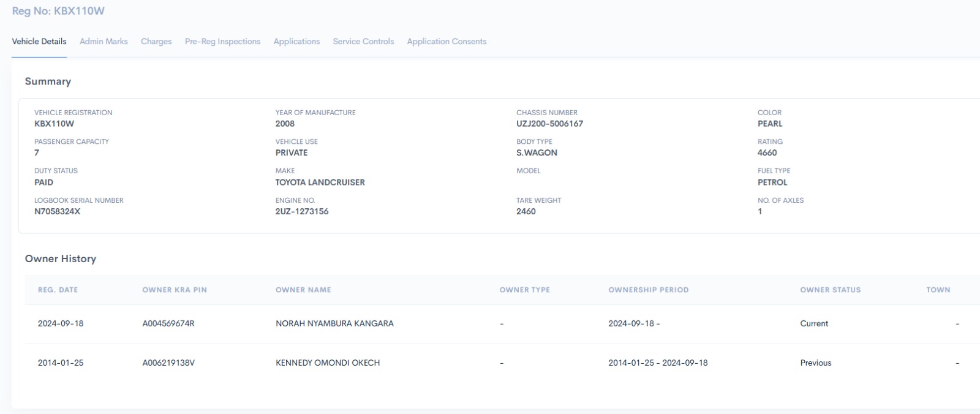This screenshot has width=980, height=414.
Task: Click owner name Norah Nyambura Kangara
Action: click(334, 323)
